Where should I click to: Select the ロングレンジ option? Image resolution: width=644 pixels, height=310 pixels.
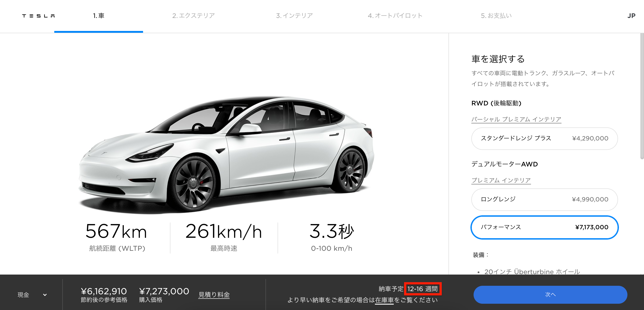coord(544,199)
